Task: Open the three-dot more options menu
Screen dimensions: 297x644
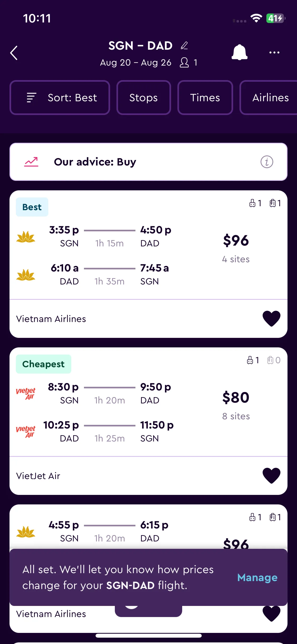Action: (274, 52)
